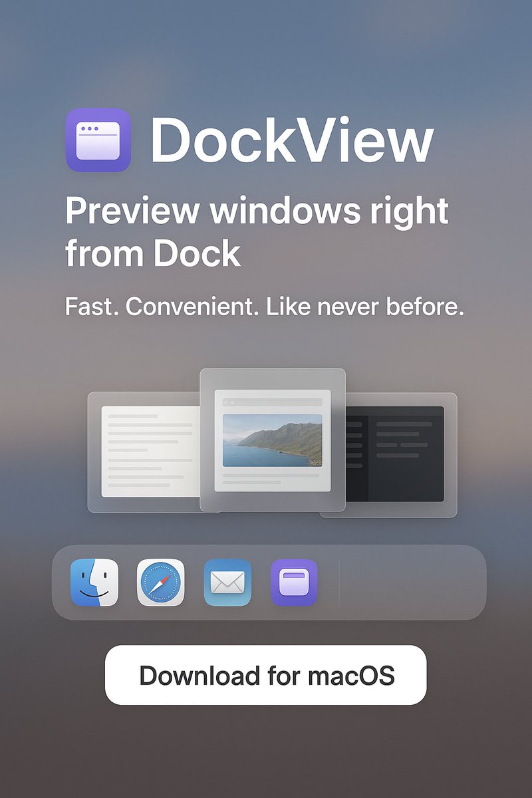Click the divider line in the Dock

pyautogui.click(x=340, y=583)
